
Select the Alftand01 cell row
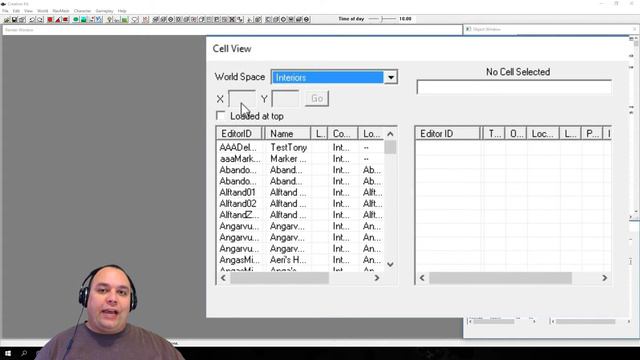coord(300,192)
